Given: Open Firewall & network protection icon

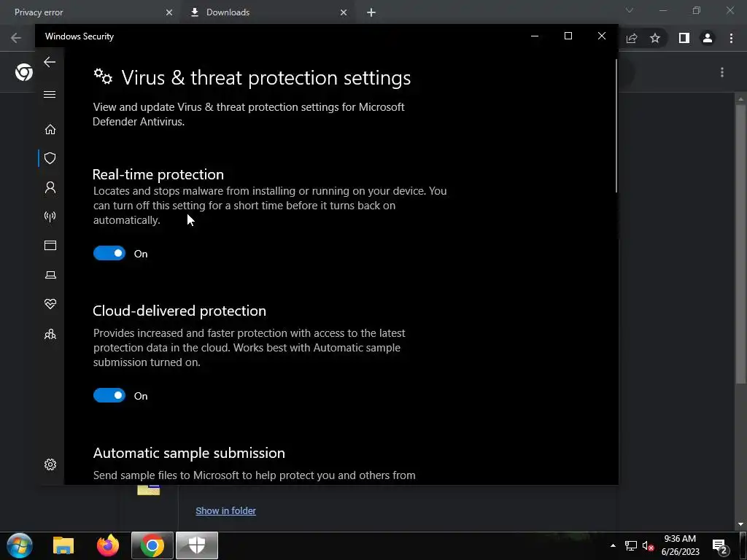Looking at the screenshot, I should pos(50,217).
